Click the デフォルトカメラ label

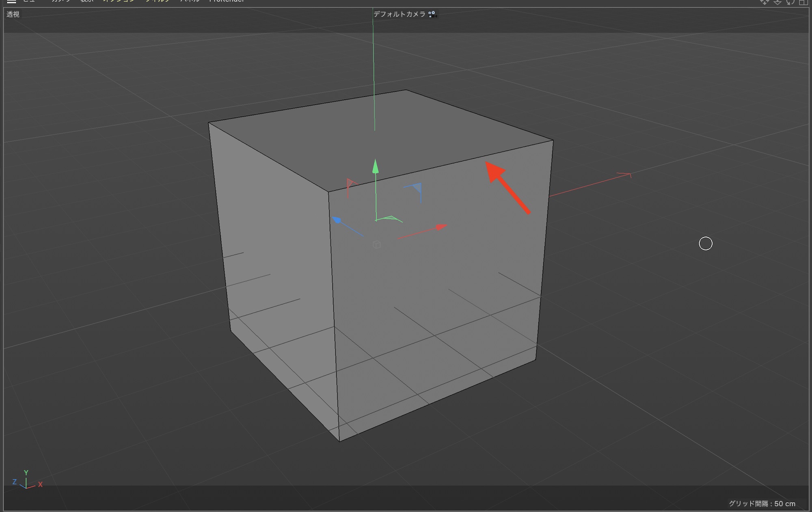[399, 14]
